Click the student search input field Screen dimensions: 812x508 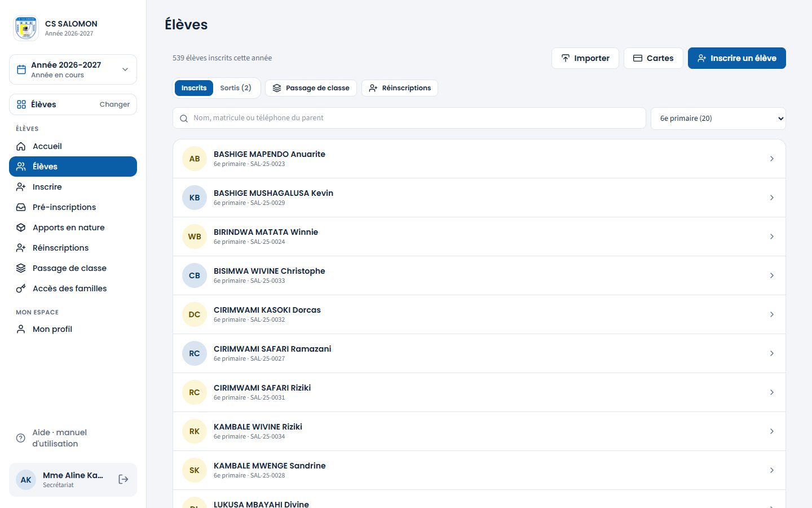click(x=409, y=118)
